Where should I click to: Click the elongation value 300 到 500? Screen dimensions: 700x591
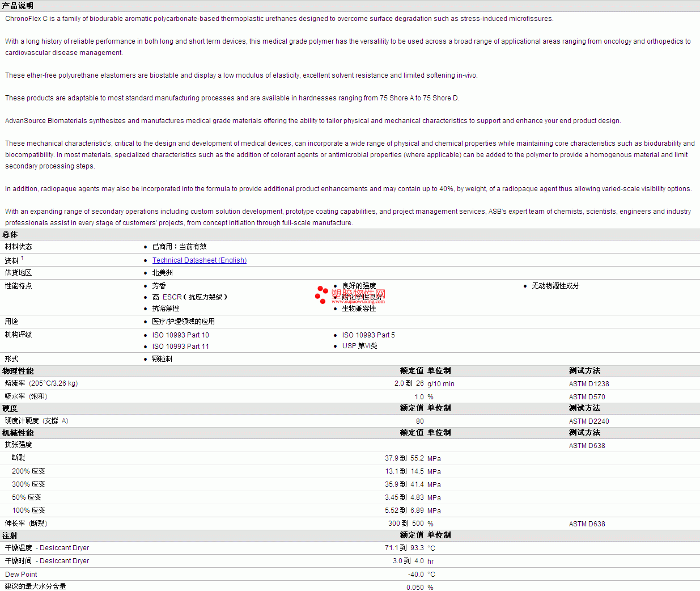(406, 524)
